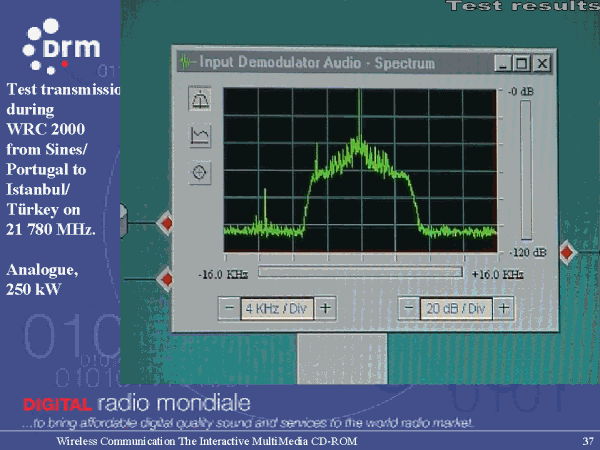Screen dimensions: 600x450
Task: Click the 20 dB / Div value field
Action: [x=456, y=308]
